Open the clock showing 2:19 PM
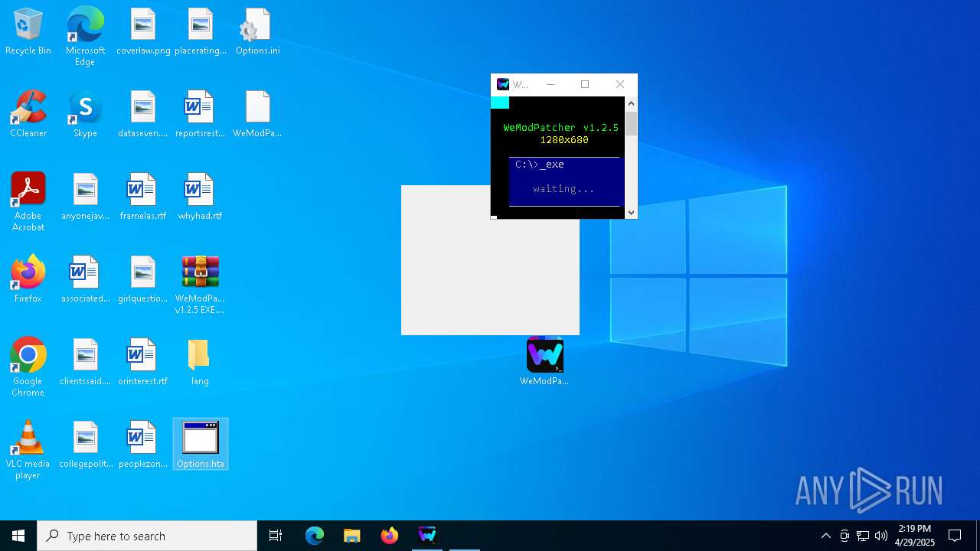Screen dimensions: 980x551 [915, 536]
